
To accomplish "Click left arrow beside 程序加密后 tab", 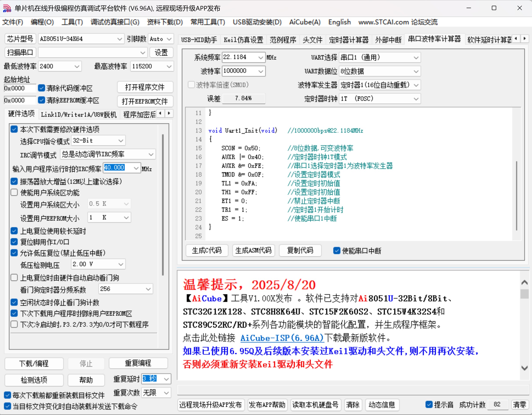I will click(x=160, y=113).
